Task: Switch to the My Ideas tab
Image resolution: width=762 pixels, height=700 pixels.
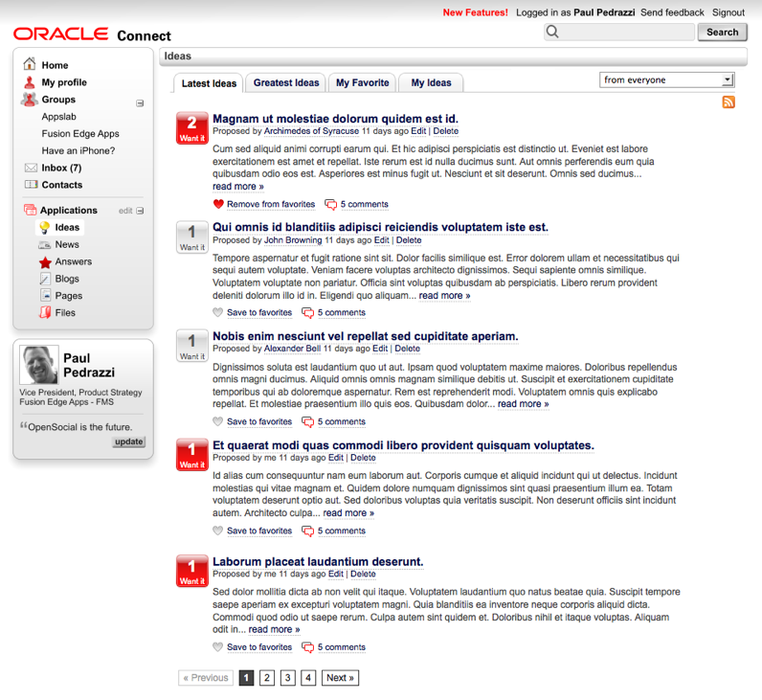Action: pos(431,82)
